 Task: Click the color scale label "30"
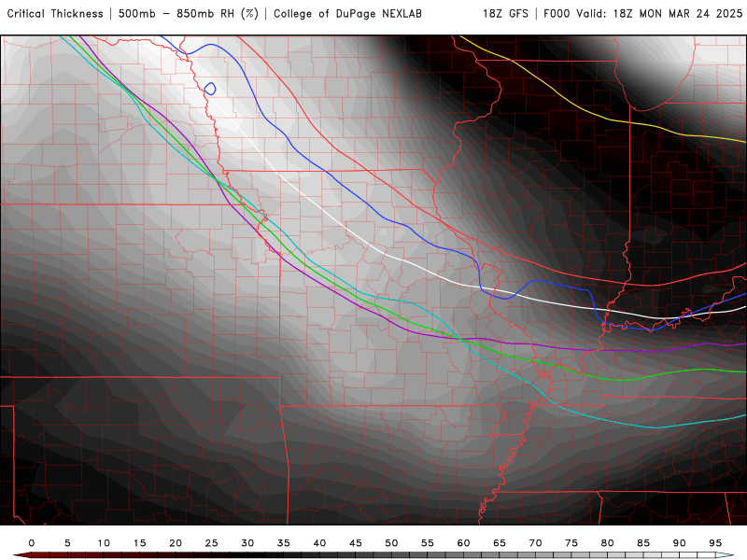pos(247,543)
